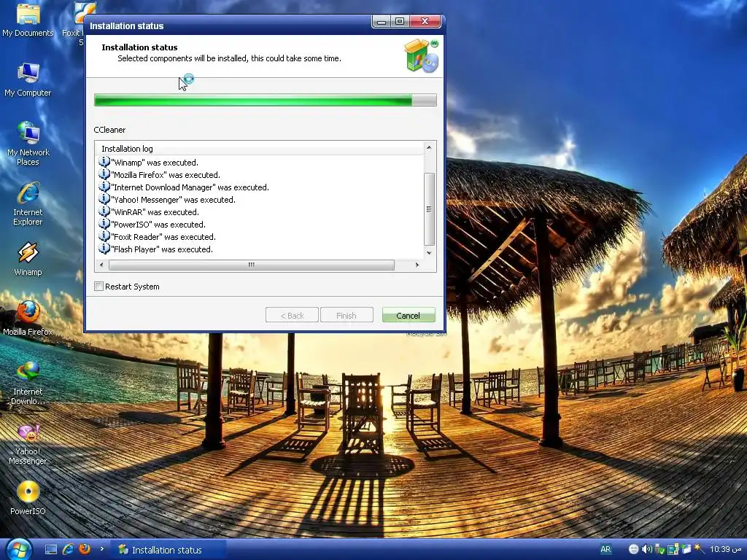Tick the Restart System checkbox
The image size is (747, 560).
click(x=98, y=286)
